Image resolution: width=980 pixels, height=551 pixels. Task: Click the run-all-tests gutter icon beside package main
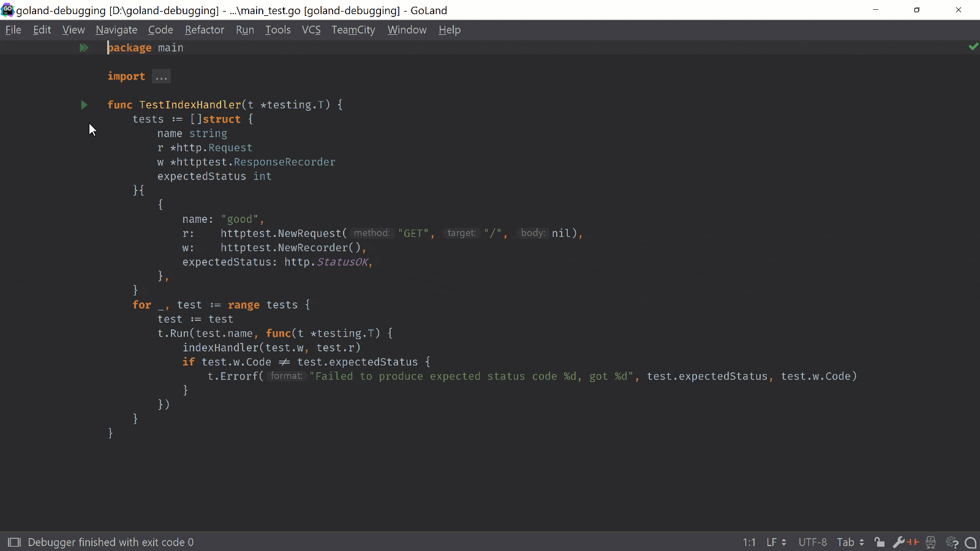coord(84,48)
